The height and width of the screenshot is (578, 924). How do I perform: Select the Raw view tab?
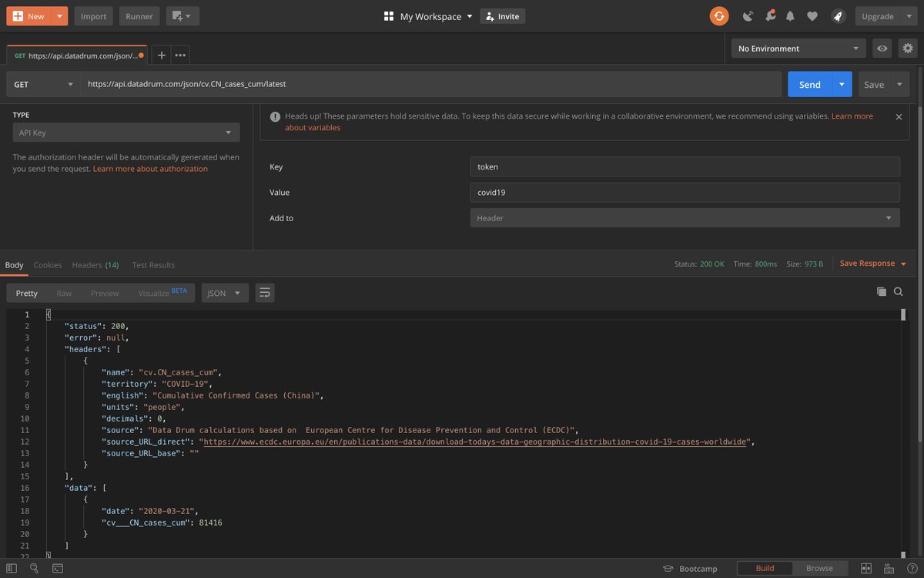64,293
